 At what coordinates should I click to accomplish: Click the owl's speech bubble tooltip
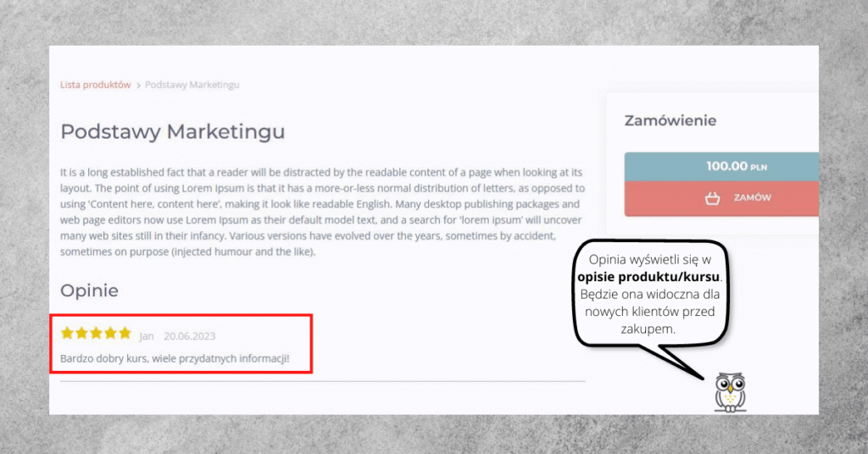coord(650,294)
